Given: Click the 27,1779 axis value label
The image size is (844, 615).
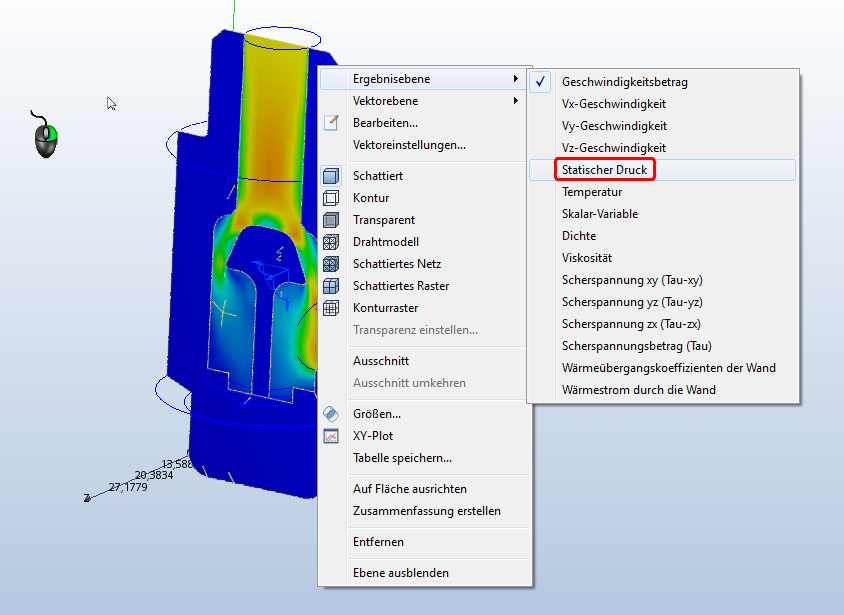Looking at the screenshot, I should point(128,487).
